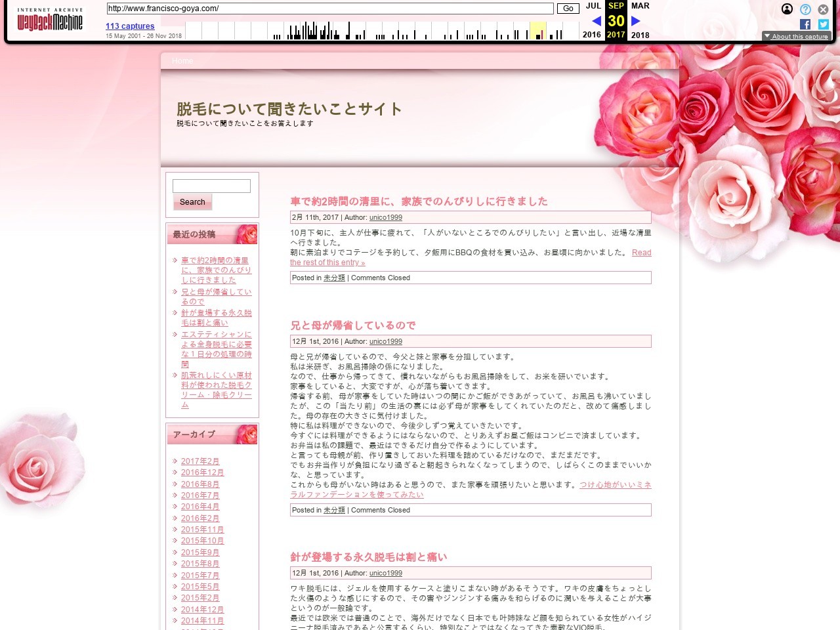
Task: Expand the About this capture dropdown
Action: coord(796,36)
